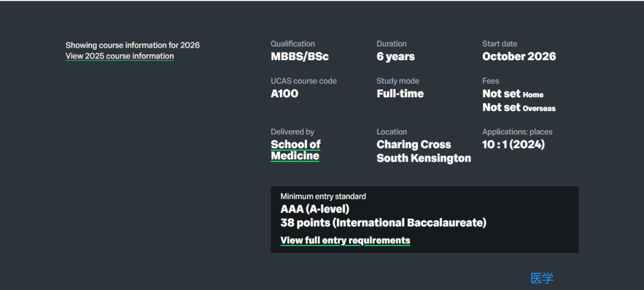Image resolution: width=644 pixels, height=290 pixels.
Task: Select the South Kensington location text
Action: point(424,158)
